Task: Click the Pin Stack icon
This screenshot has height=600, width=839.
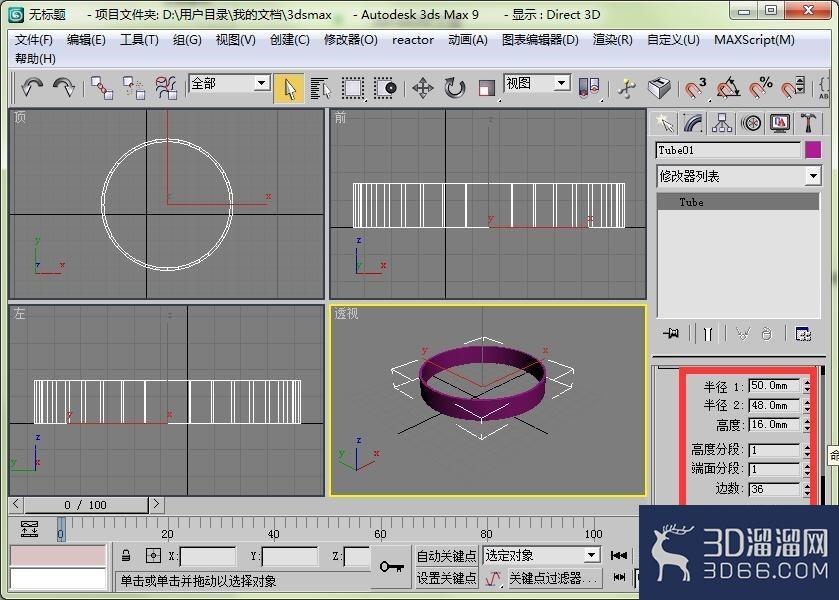Action: click(671, 334)
